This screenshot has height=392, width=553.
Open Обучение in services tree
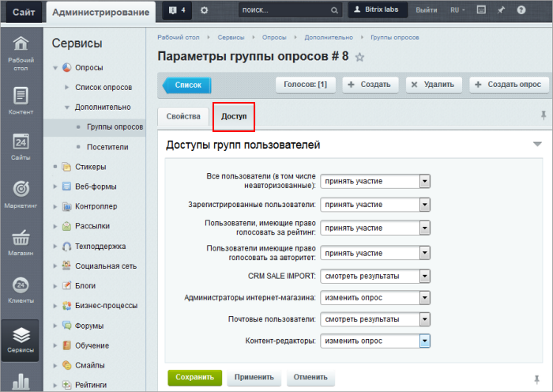[92, 345]
